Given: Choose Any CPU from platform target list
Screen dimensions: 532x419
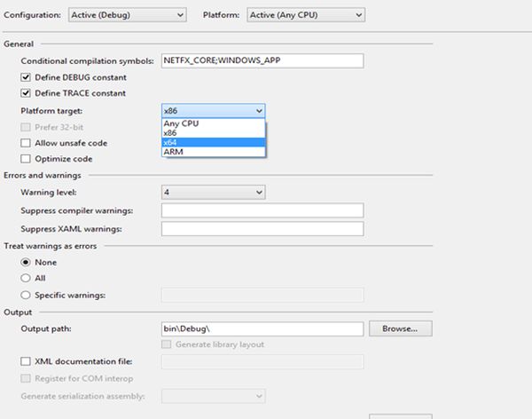Looking at the screenshot, I should (214, 123).
